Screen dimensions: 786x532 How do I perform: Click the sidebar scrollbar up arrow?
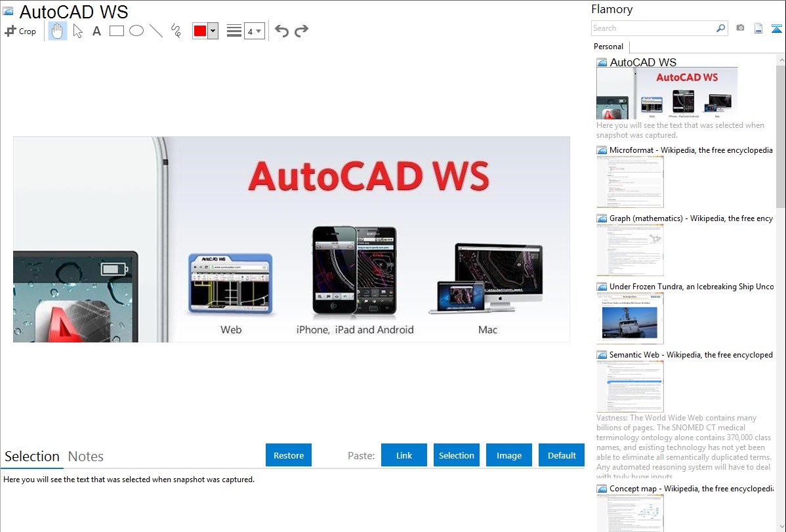coord(781,60)
